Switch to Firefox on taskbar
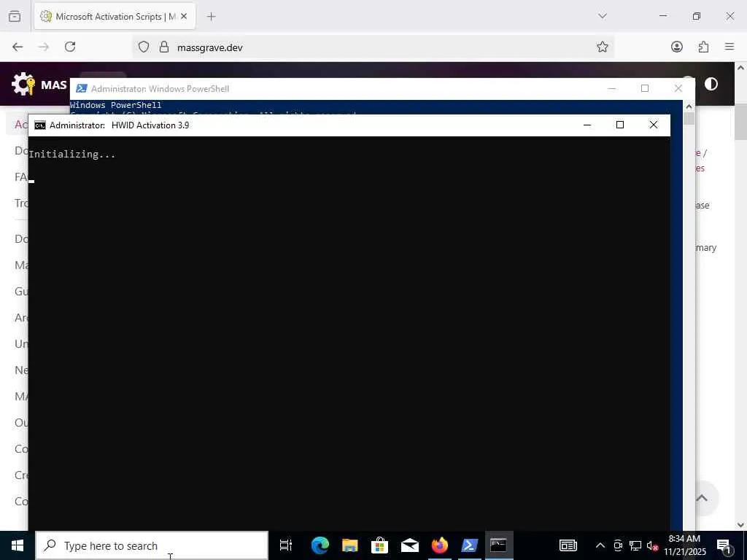This screenshot has height=560, width=747. (440, 545)
